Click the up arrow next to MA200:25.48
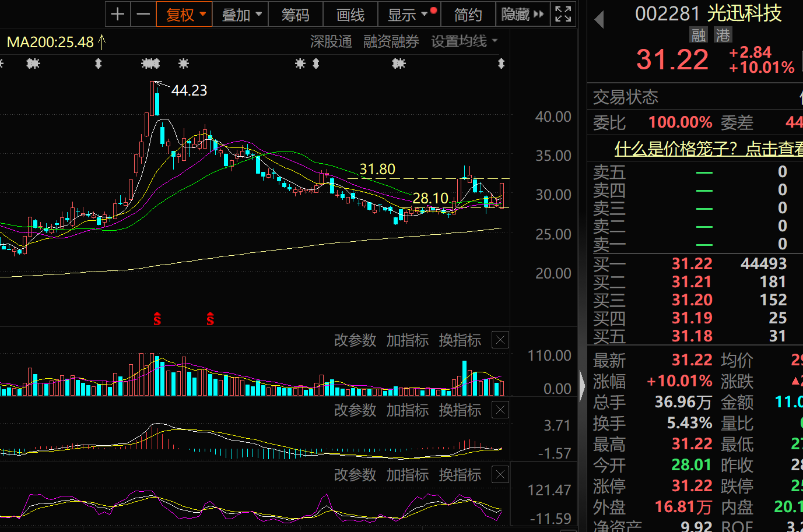 point(102,42)
